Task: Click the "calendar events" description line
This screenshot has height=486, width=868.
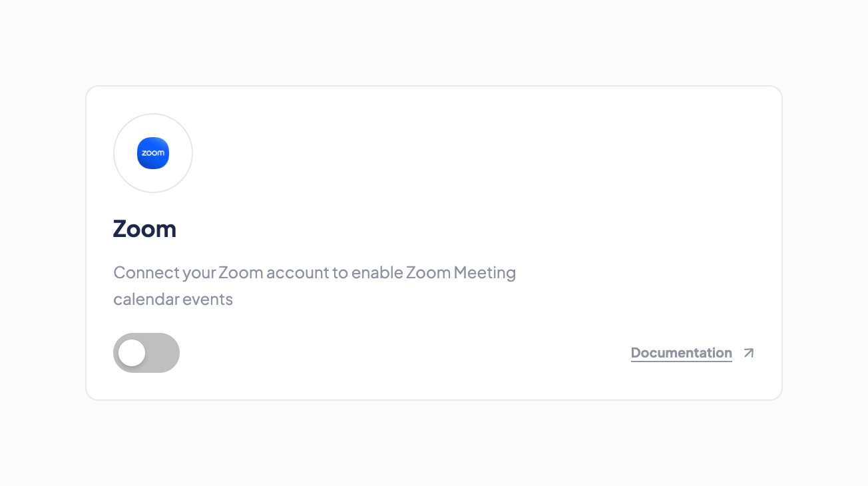Action: (x=173, y=300)
